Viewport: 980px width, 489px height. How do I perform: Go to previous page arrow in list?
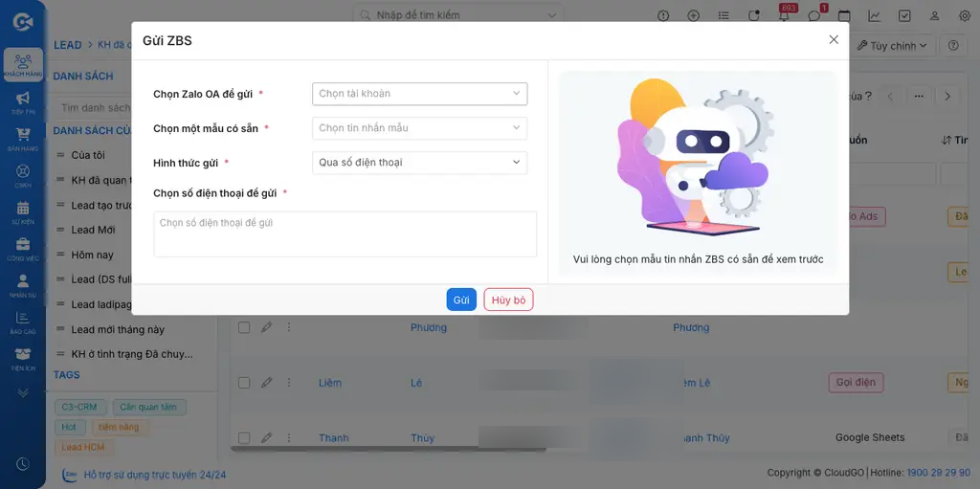coord(891,97)
